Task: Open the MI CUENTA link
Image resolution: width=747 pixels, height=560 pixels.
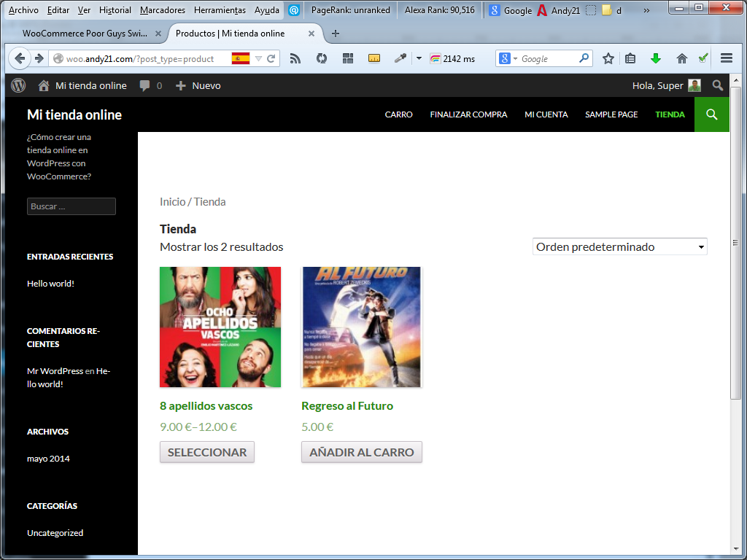Action: 546,114
